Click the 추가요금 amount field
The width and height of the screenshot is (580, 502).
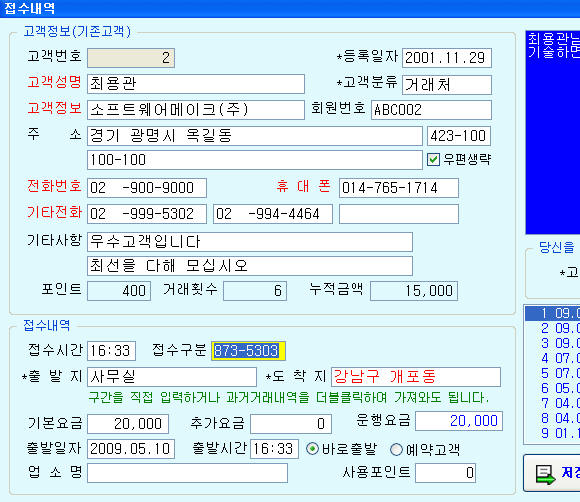click(x=291, y=424)
